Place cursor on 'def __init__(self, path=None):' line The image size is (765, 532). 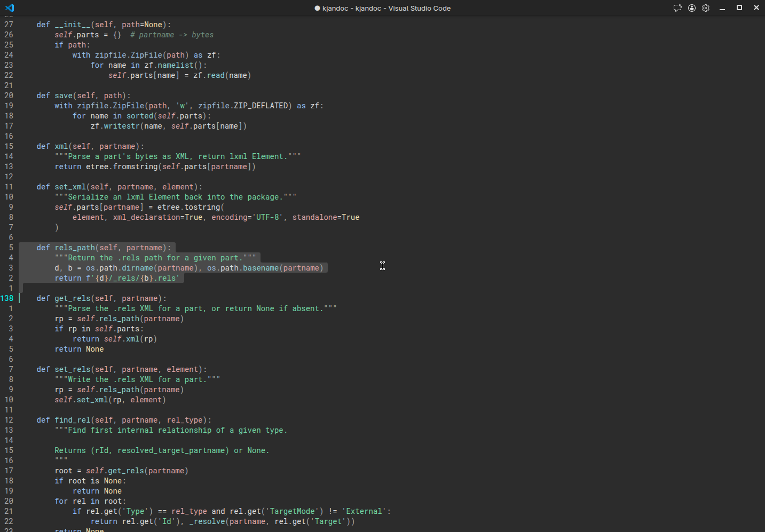coord(104,25)
